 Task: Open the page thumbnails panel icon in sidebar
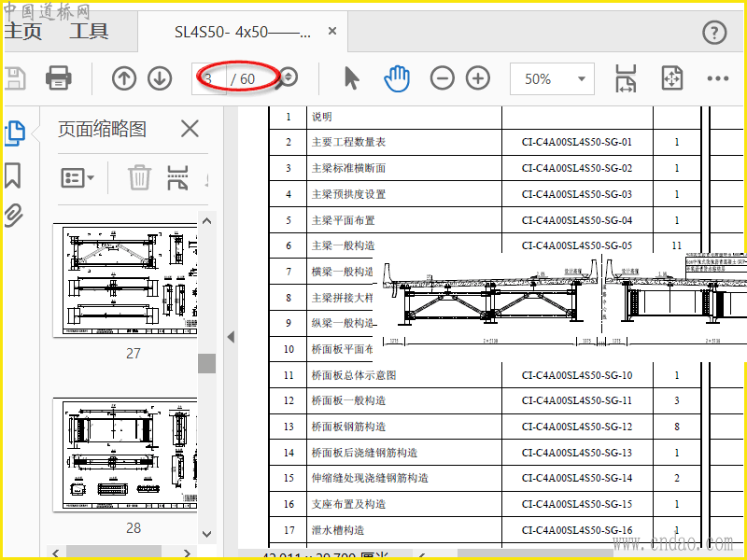(14, 133)
